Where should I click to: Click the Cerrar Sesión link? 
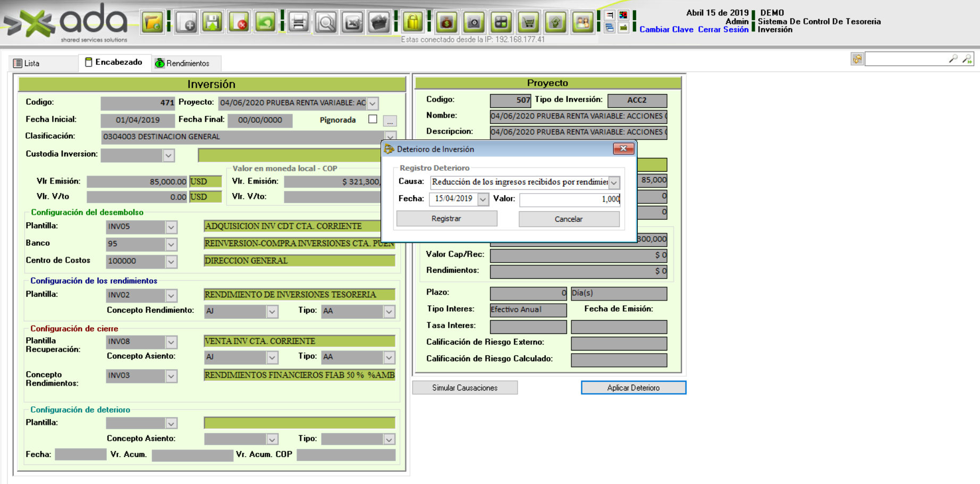[x=723, y=30]
